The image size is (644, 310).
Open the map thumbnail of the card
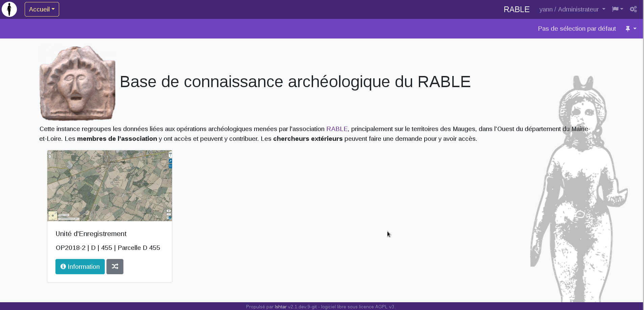coord(110,186)
